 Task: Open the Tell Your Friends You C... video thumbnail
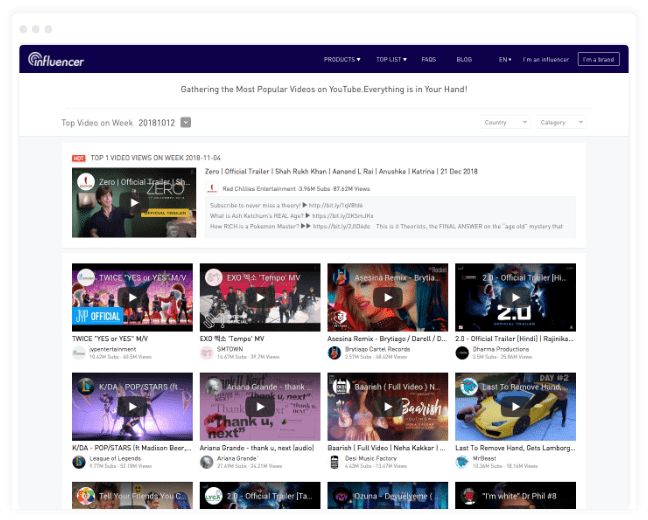coord(132,495)
